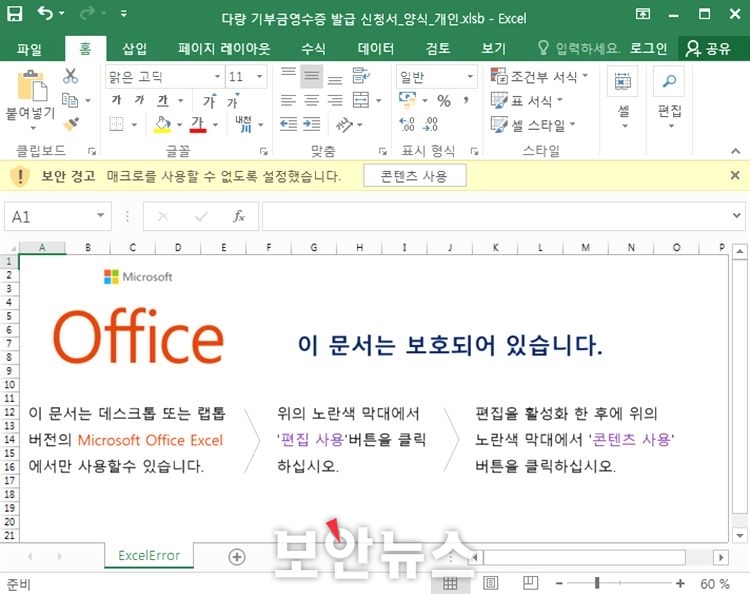The width and height of the screenshot is (750, 594).
Task: Open the Editing (편집) group menu
Action: click(669, 98)
